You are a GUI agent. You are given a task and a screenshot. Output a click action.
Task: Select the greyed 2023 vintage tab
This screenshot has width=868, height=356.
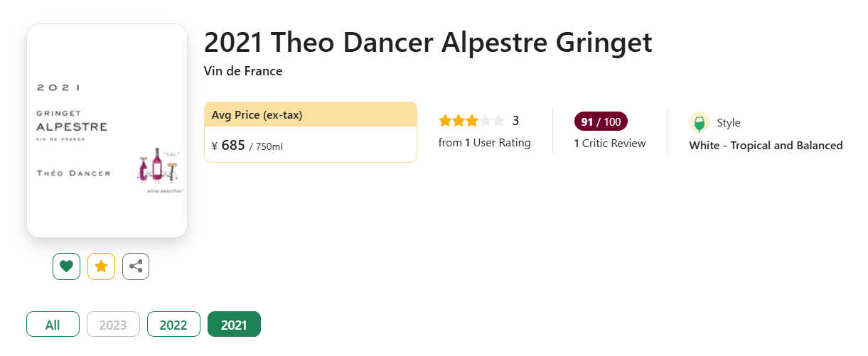click(113, 325)
